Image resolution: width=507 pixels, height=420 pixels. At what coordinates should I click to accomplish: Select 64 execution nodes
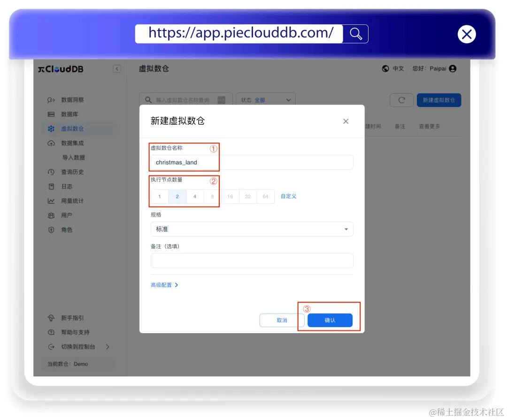click(x=265, y=196)
